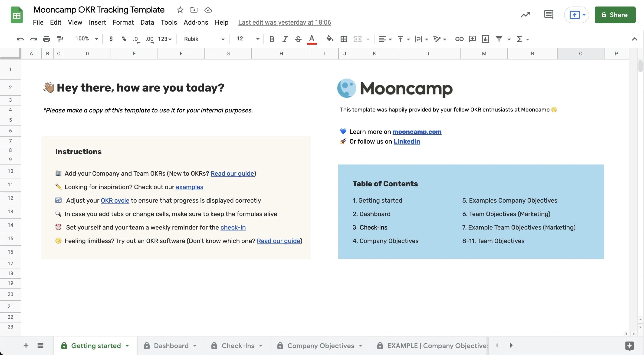The image size is (644, 355).
Task: Star the document
Action: (x=180, y=10)
